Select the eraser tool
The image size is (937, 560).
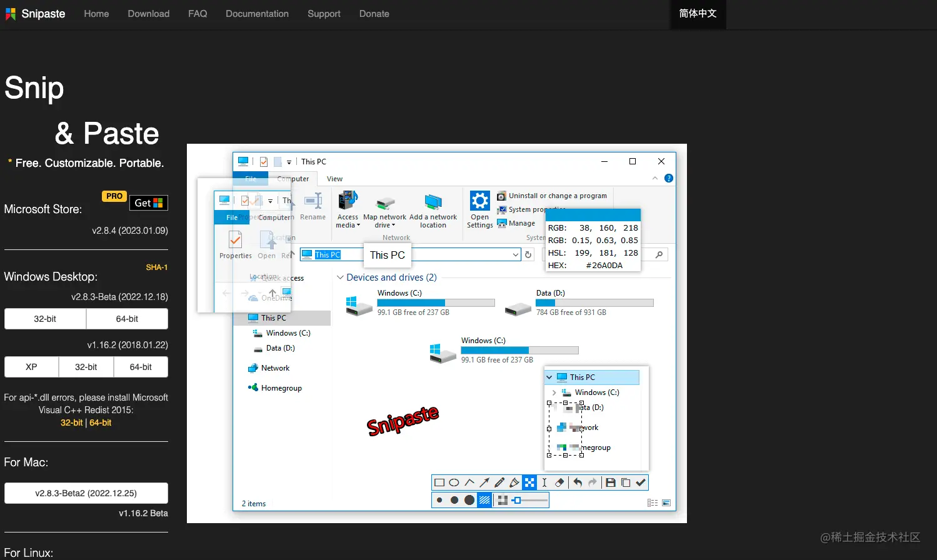pos(559,482)
